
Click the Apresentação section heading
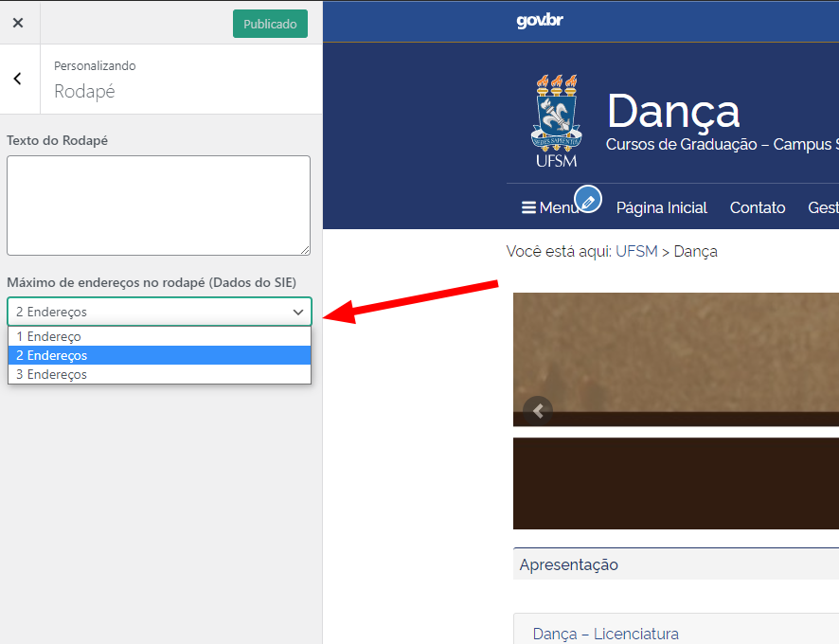568,564
